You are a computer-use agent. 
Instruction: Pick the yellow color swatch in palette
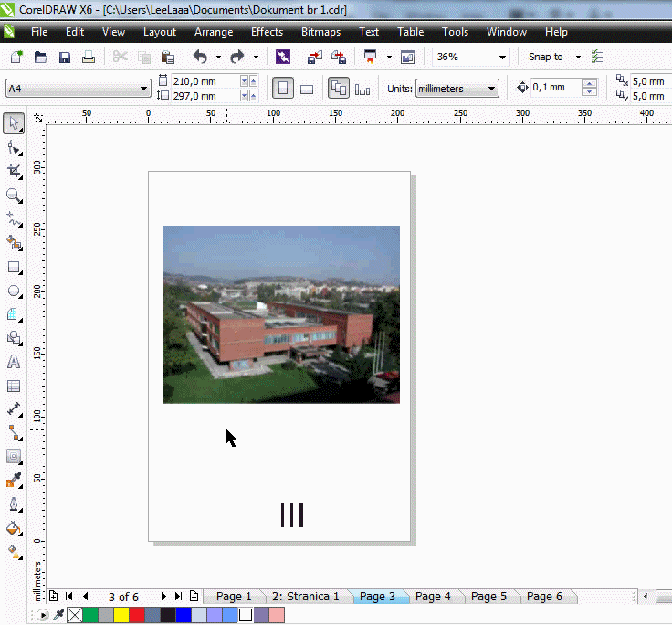(x=121, y=616)
